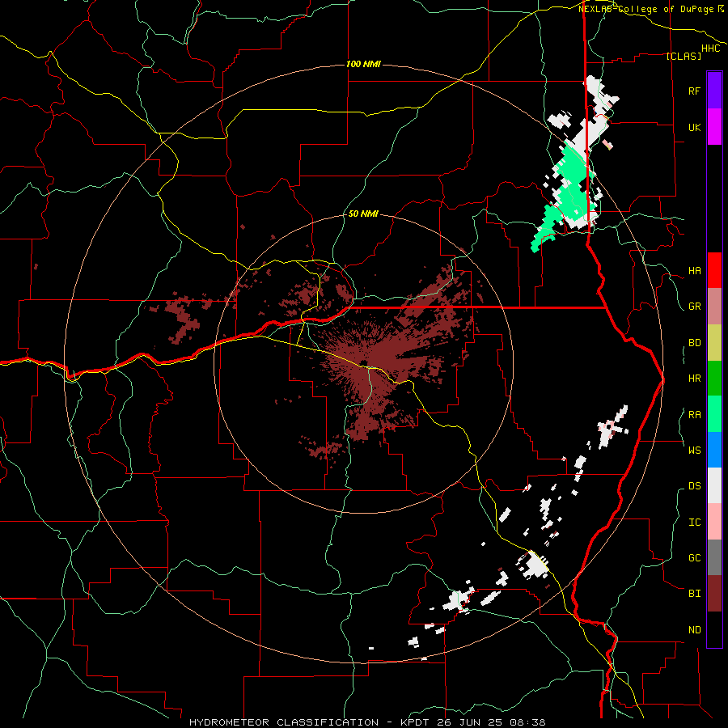Click the HR legend label
Viewport: 728px width, 728px height.
click(x=694, y=379)
